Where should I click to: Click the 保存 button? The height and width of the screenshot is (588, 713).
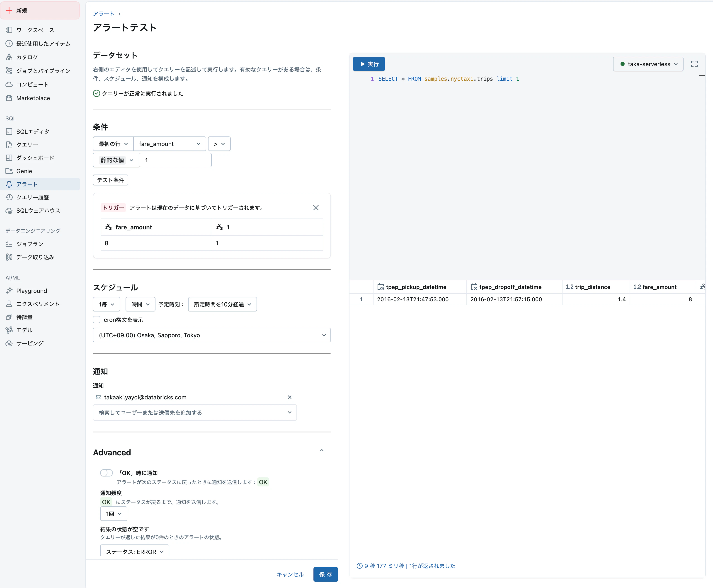[x=325, y=574]
